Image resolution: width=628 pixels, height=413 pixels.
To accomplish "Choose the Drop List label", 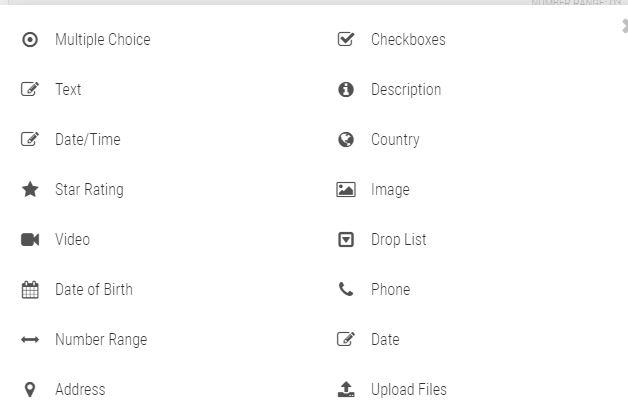I will (398, 240).
